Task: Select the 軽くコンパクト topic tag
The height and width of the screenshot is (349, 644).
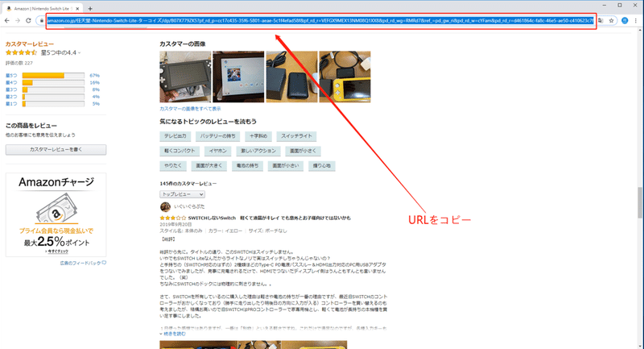Action: pyautogui.click(x=180, y=151)
